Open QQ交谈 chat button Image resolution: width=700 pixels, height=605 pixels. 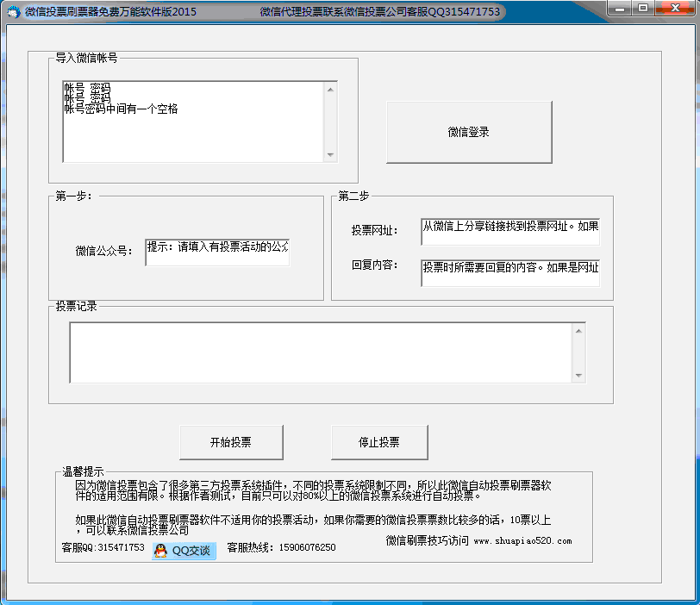(x=184, y=551)
